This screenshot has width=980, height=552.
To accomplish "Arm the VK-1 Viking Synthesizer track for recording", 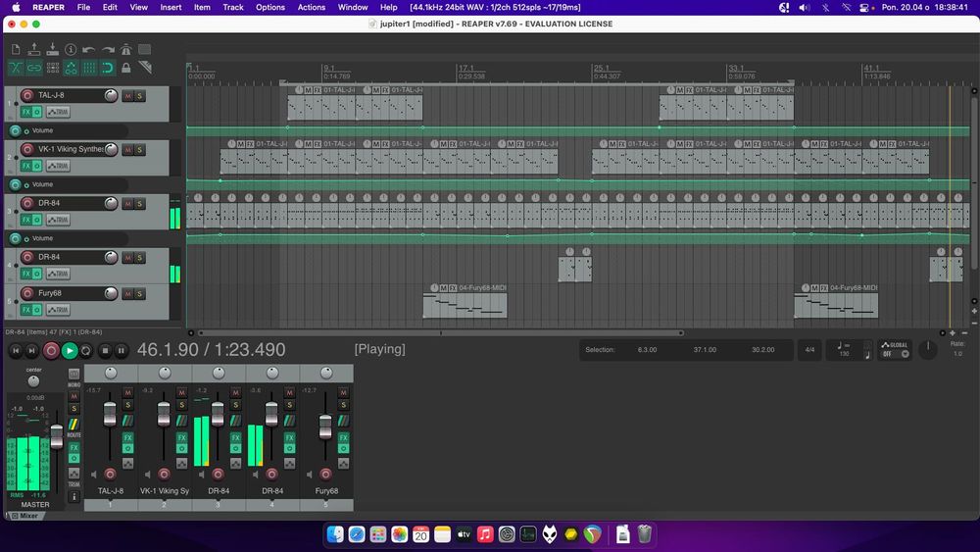I will point(28,149).
